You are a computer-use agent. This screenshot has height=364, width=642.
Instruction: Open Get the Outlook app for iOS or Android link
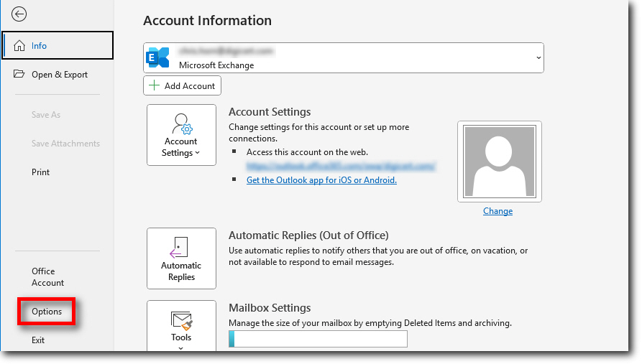pyautogui.click(x=321, y=180)
